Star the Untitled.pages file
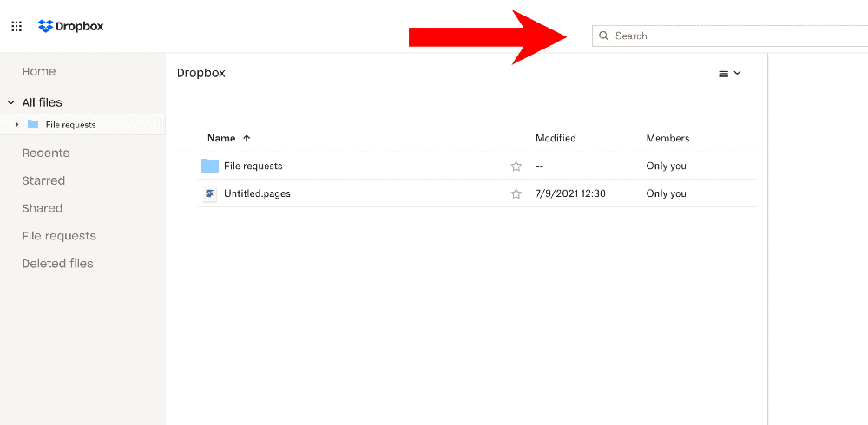This screenshot has width=868, height=425. click(x=516, y=193)
